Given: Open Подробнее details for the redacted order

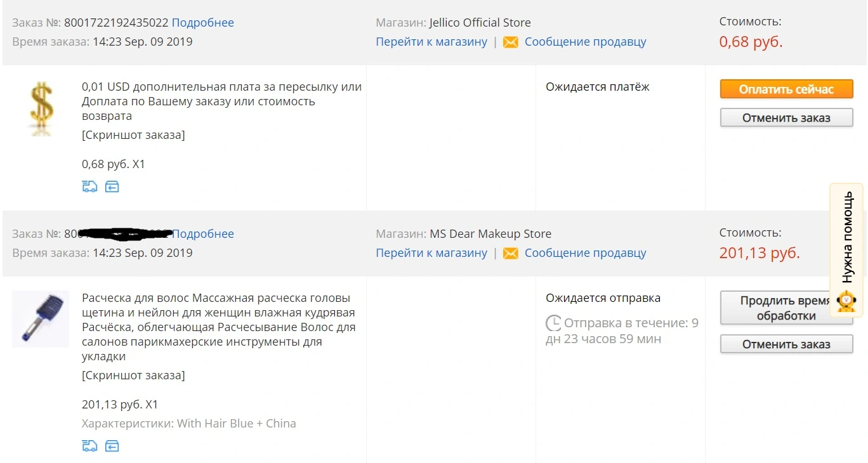Looking at the screenshot, I should 203,234.
